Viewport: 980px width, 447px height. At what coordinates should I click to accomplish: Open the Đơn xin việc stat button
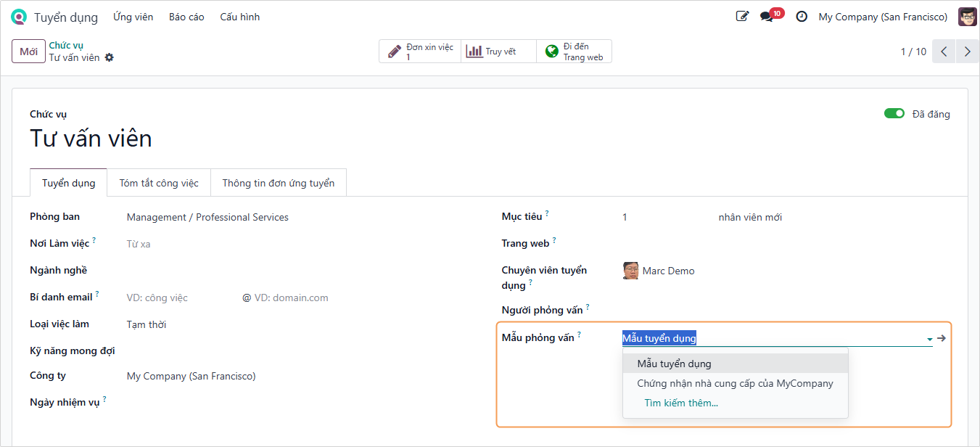(420, 52)
